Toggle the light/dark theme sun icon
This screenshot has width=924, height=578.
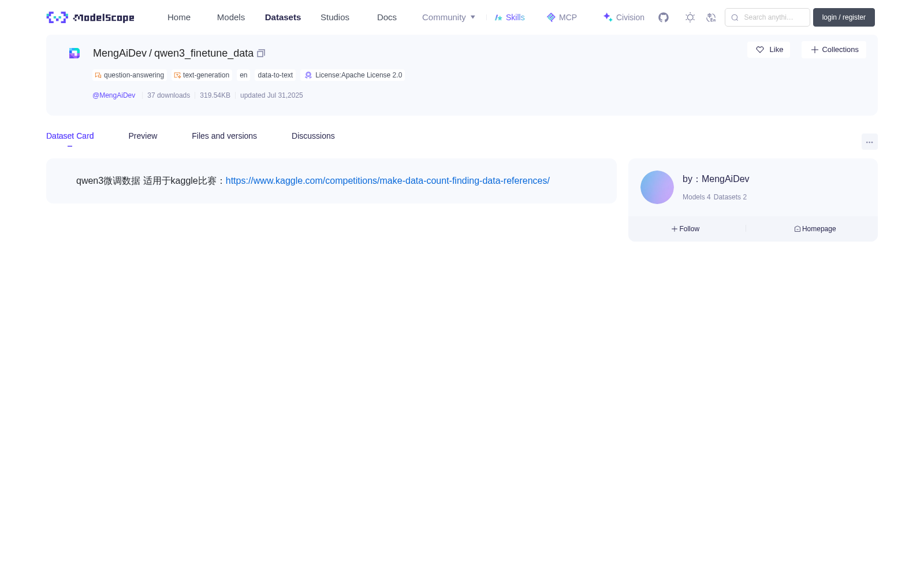(690, 17)
